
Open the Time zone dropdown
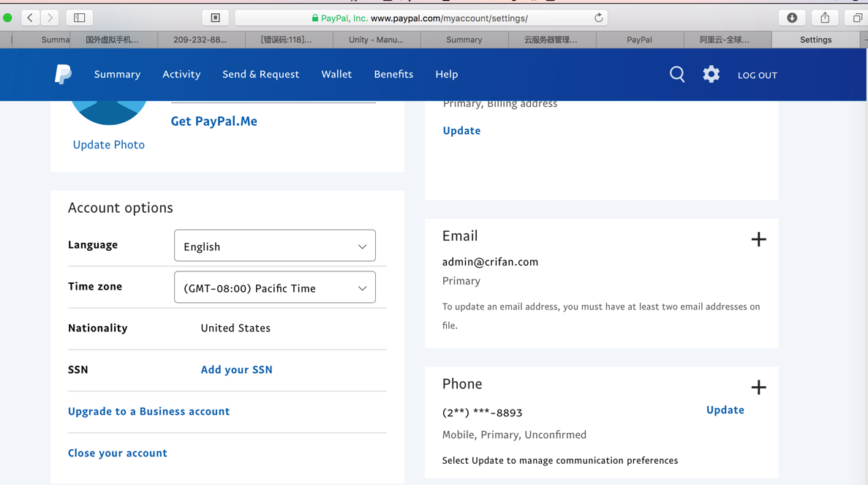pos(275,287)
